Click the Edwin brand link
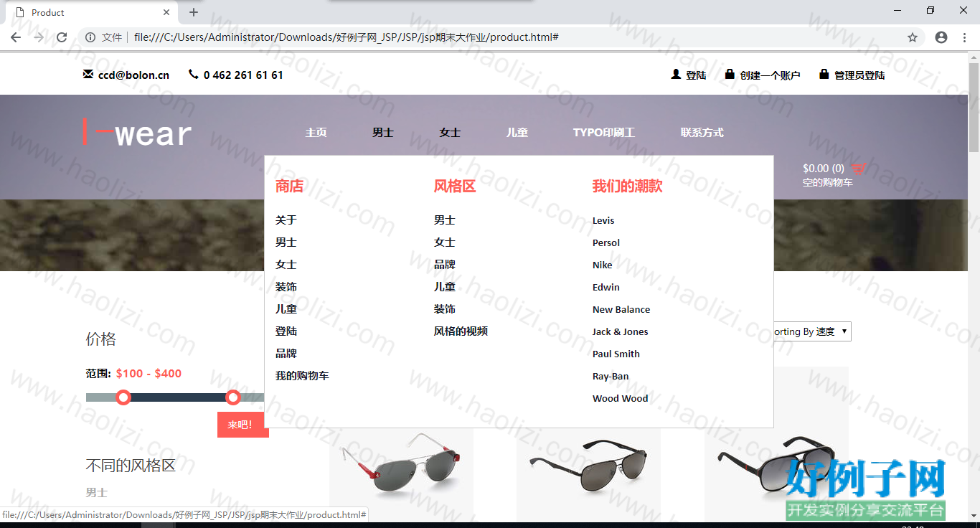The height and width of the screenshot is (528, 980). pos(606,287)
